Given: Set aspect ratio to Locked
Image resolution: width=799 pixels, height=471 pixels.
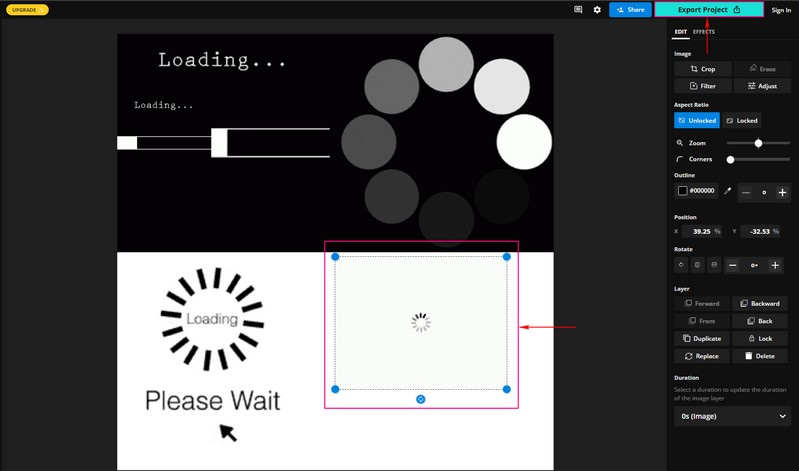Looking at the screenshot, I should (x=741, y=120).
